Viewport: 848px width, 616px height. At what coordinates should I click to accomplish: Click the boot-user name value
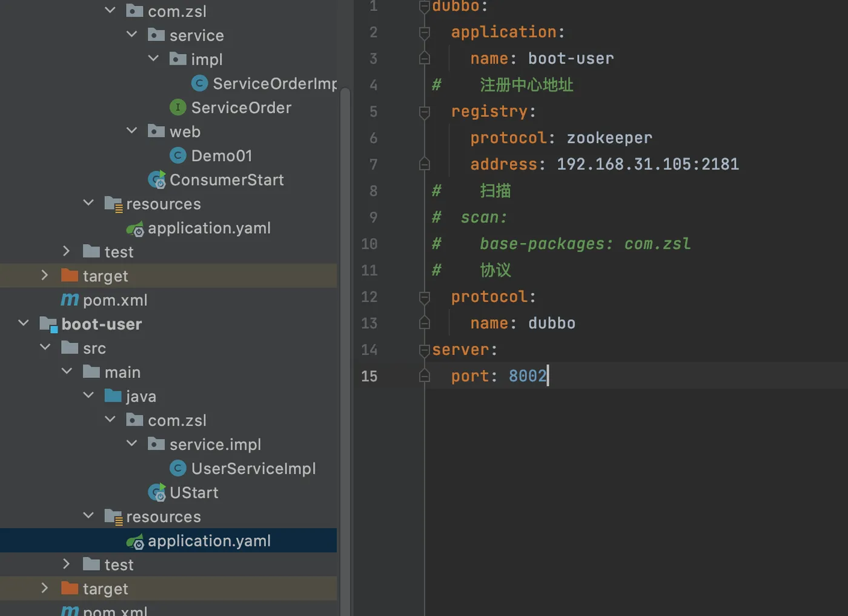click(571, 59)
